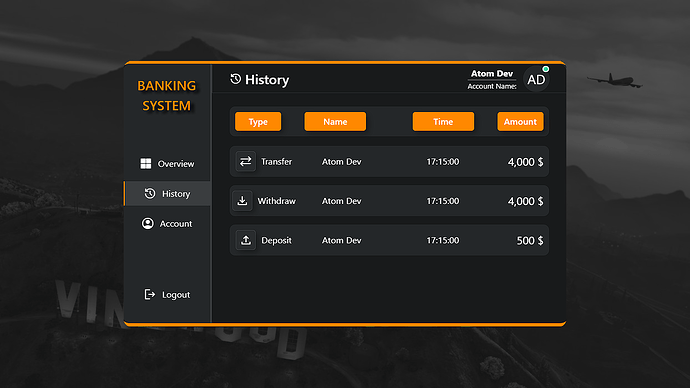Select History in the sidebar
Viewport: 690px width, 388px height.
coord(167,194)
